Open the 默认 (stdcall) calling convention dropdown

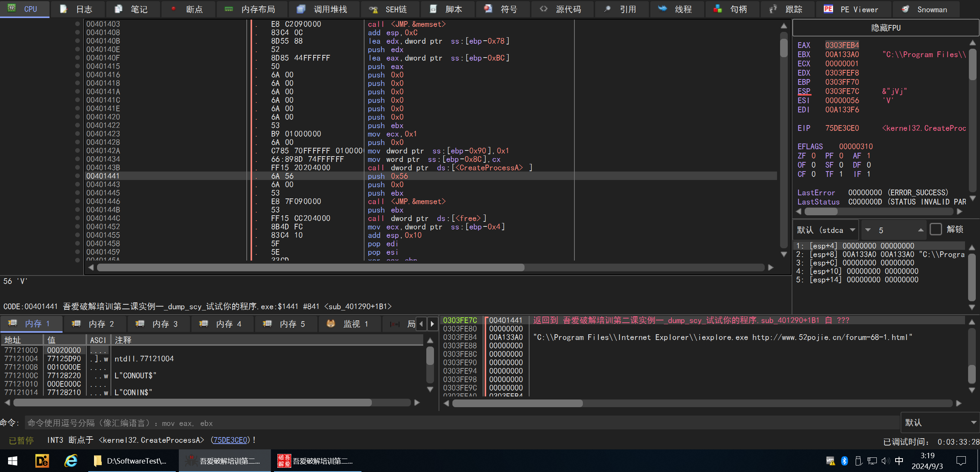pyautogui.click(x=826, y=230)
